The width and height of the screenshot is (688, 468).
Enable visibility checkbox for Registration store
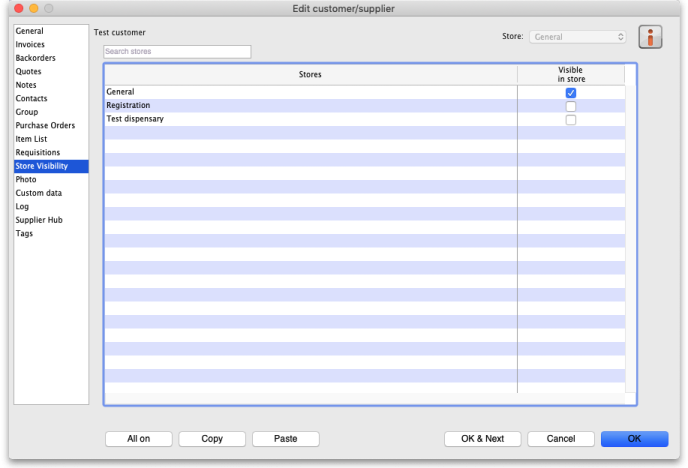pos(571,106)
